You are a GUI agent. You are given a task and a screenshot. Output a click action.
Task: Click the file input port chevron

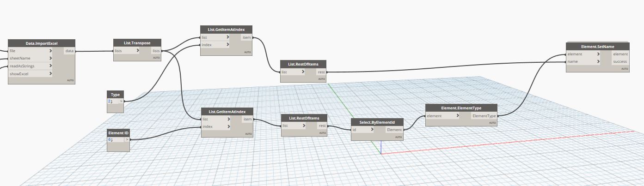50,51
